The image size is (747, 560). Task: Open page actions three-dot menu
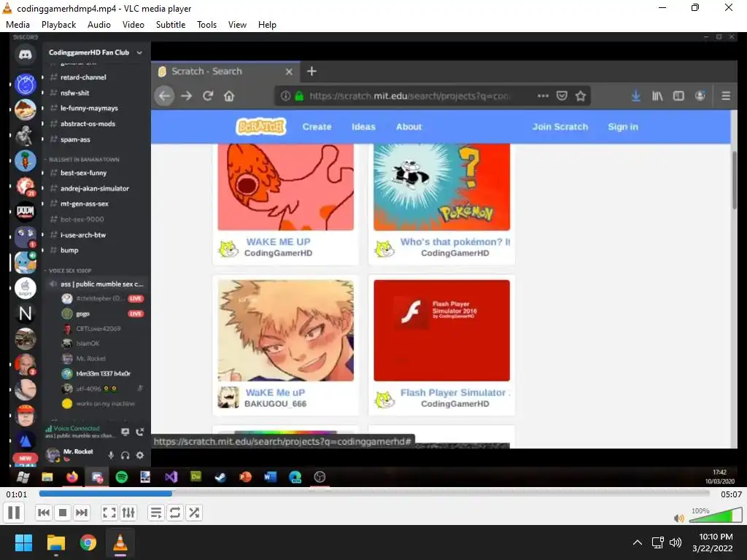(543, 96)
